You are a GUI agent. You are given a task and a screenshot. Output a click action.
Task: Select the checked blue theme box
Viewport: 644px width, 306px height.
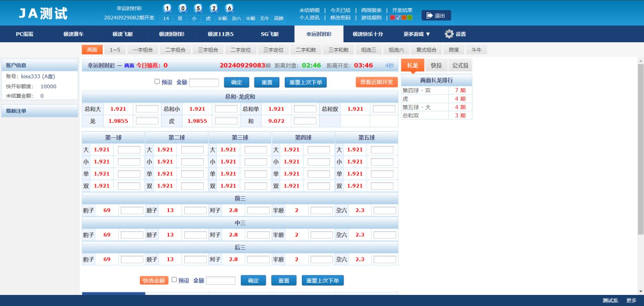pyautogui.click(x=398, y=18)
